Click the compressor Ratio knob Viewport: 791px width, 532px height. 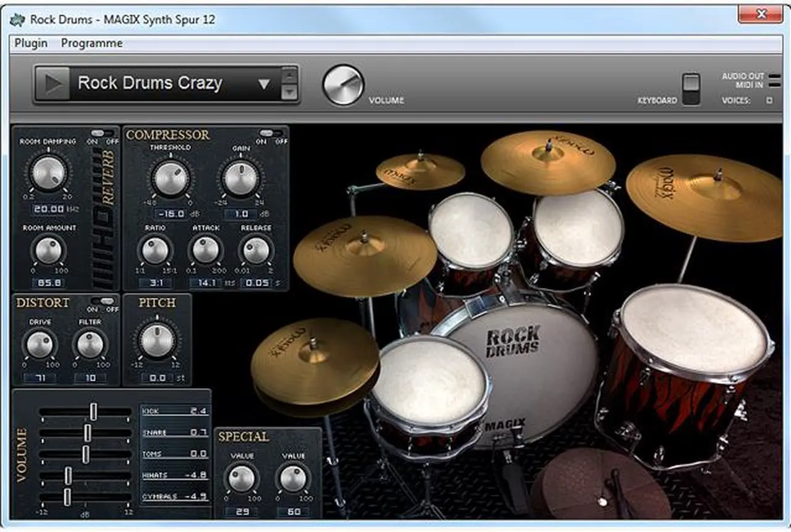click(154, 251)
